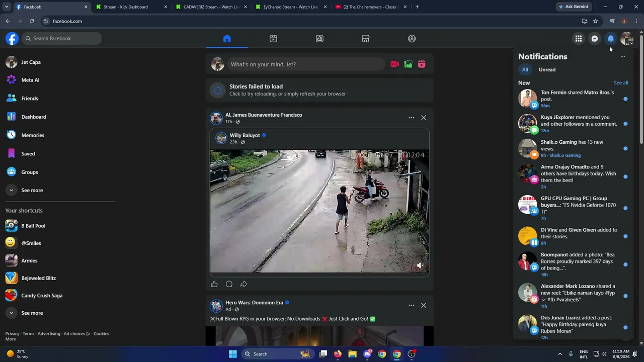Screen dimensions: 644x362
Task: Open account menu from profile picture
Action: tap(627, 39)
